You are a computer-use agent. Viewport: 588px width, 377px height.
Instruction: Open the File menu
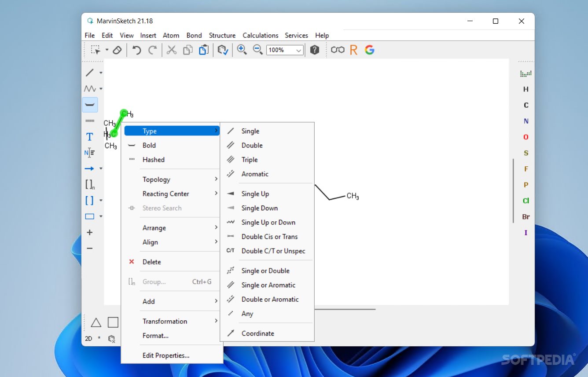(x=89, y=35)
